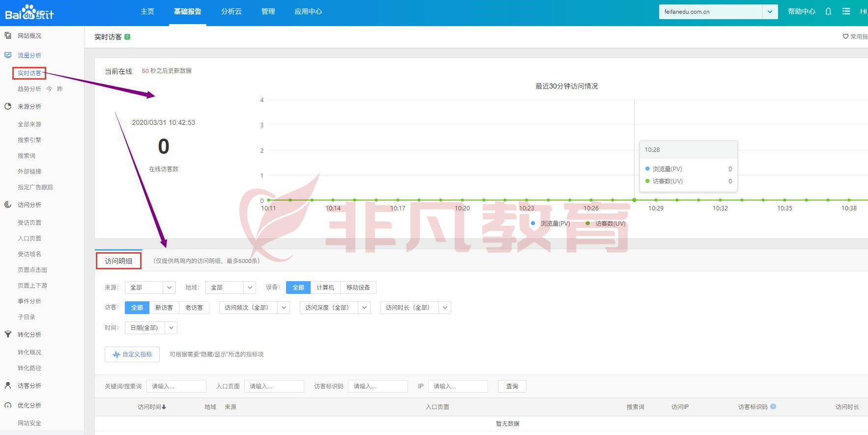The image size is (868, 435).
Task: Click the Baidu Tongji logo
Action: tap(29, 12)
